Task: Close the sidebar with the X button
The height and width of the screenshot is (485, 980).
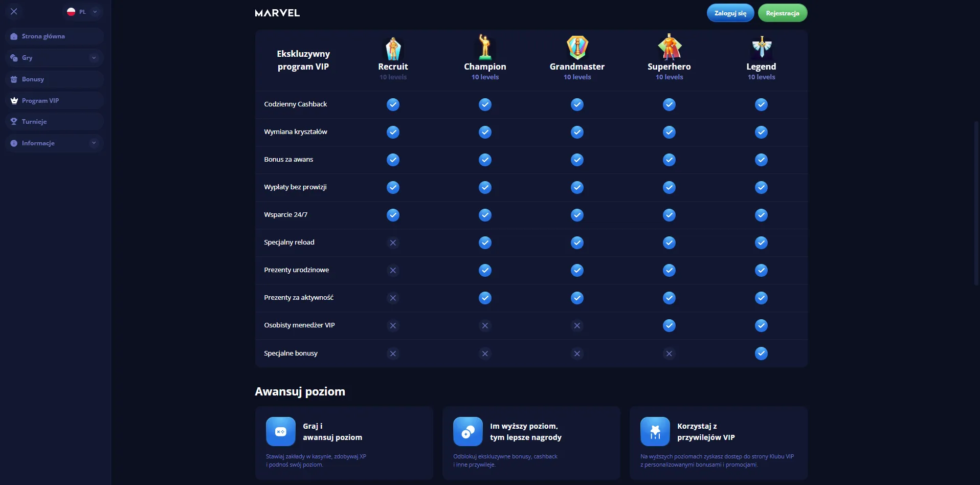Action: pos(14,11)
